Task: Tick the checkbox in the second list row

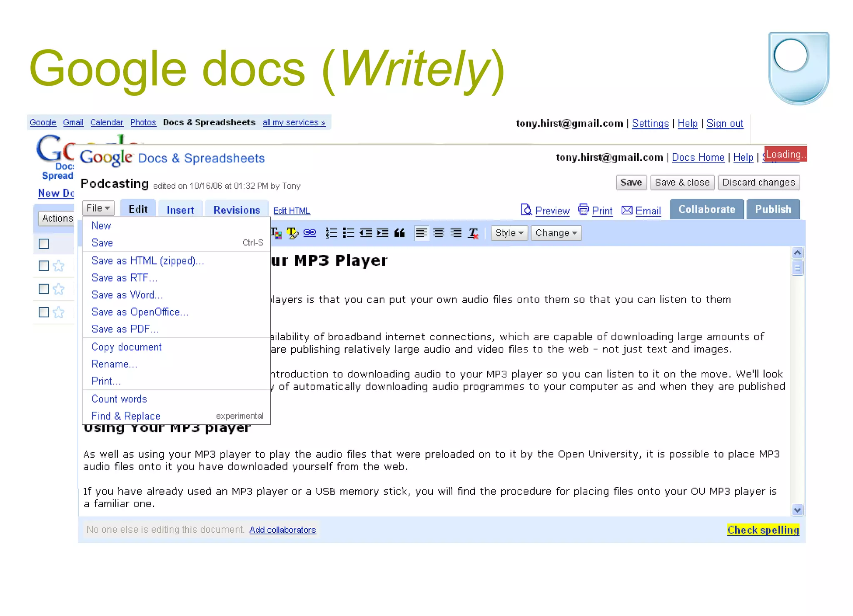Action: click(44, 266)
